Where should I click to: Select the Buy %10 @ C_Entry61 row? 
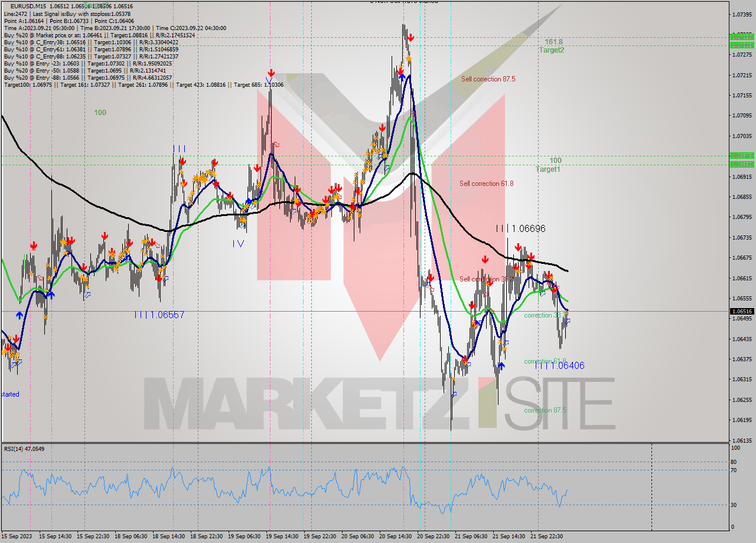point(91,49)
